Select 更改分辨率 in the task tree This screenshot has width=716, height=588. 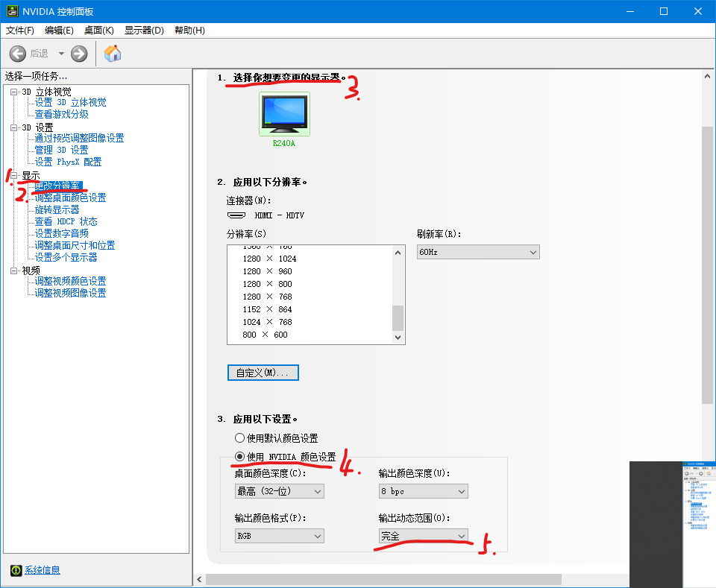coord(58,186)
